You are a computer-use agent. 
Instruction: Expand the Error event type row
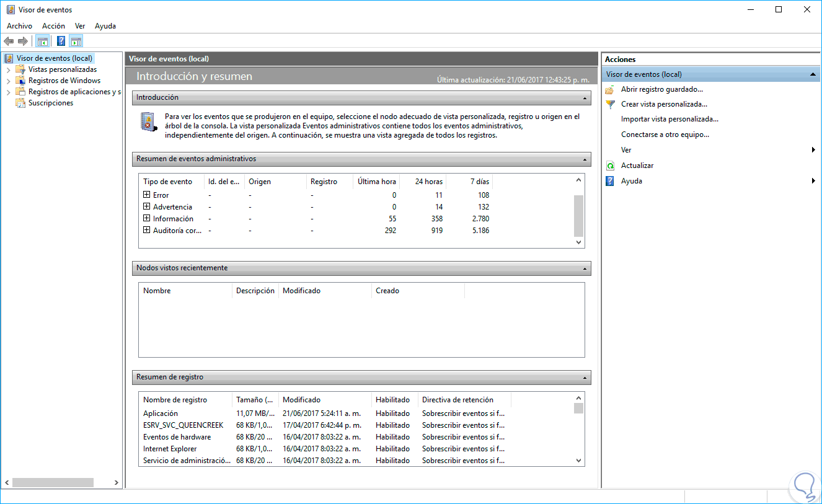(147, 195)
